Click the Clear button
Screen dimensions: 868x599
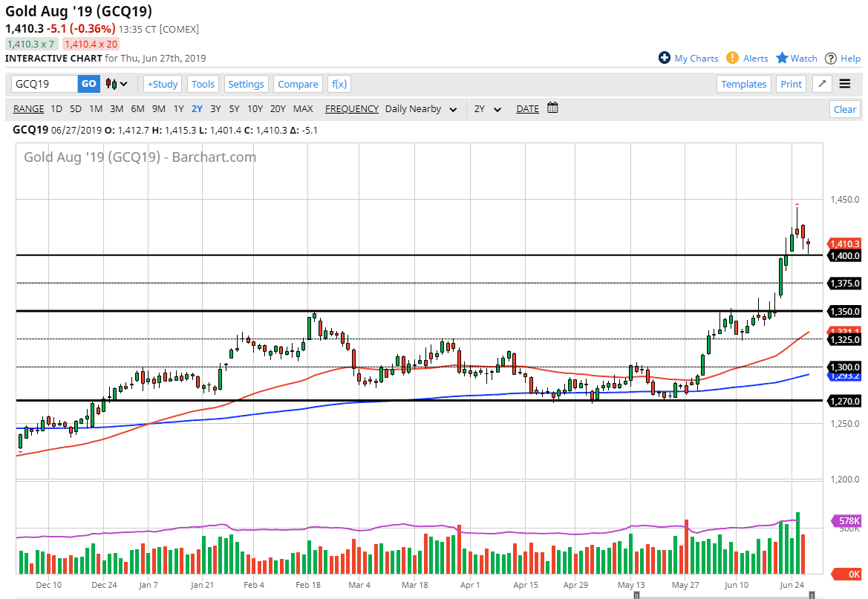(x=844, y=109)
